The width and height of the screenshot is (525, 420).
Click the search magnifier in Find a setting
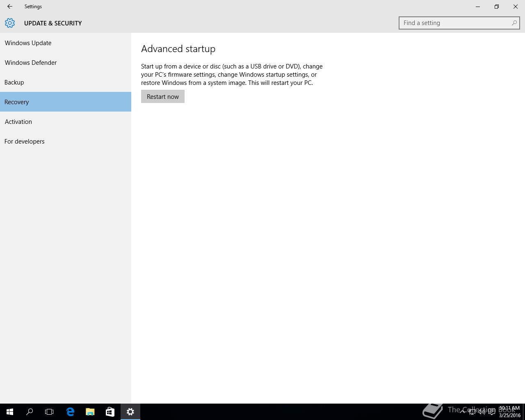coord(514,23)
